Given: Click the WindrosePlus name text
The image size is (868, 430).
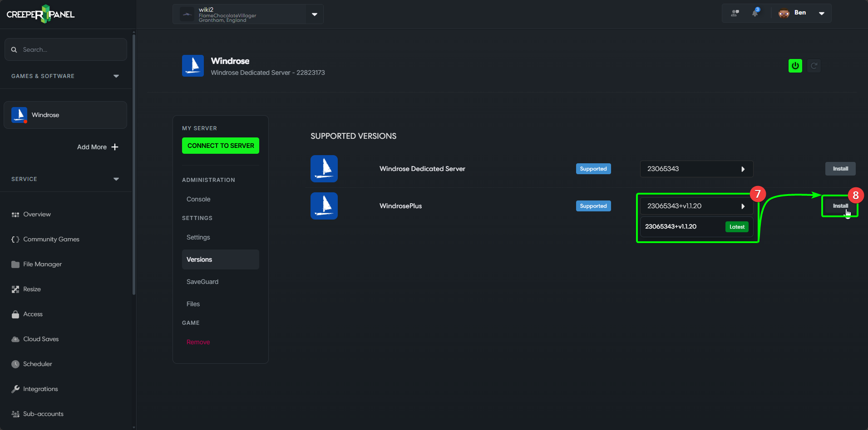Looking at the screenshot, I should tap(401, 206).
